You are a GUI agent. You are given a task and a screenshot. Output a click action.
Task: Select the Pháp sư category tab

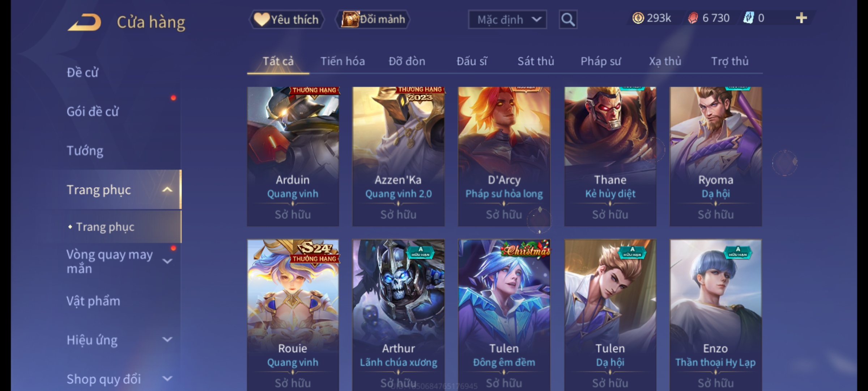pyautogui.click(x=601, y=61)
